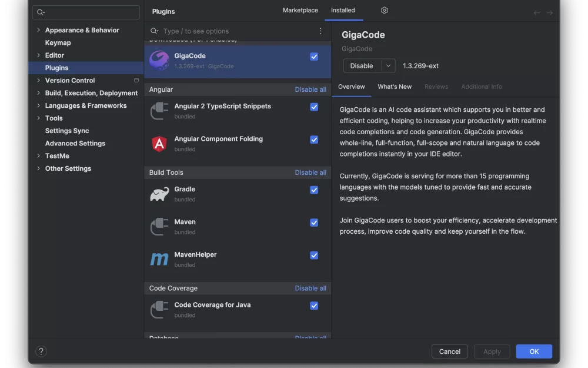Click the Version Control project-level settings icon
The image size is (588, 368).
136,80
